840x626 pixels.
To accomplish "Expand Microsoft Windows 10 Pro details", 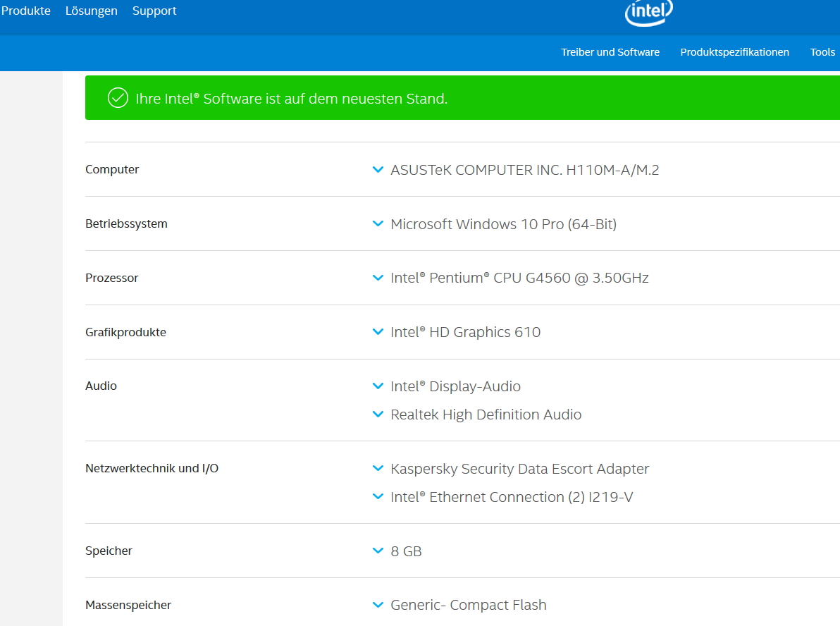I will [x=378, y=224].
